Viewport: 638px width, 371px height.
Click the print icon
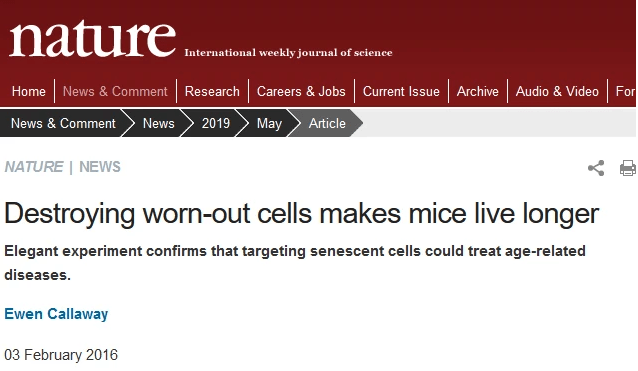tap(628, 168)
